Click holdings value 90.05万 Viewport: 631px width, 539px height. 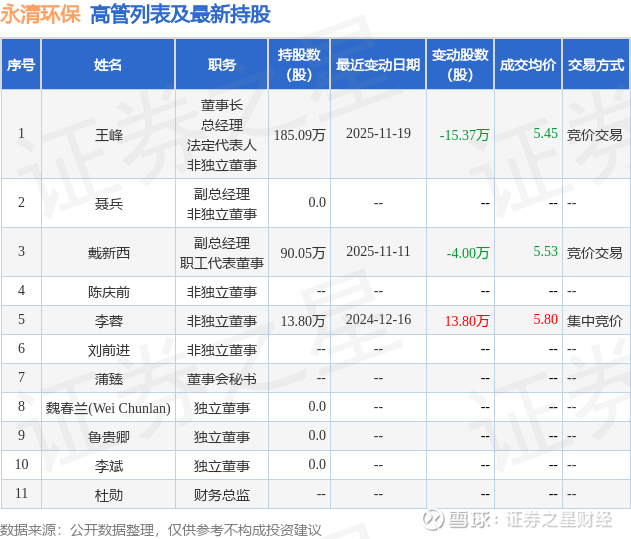coord(303,253)
